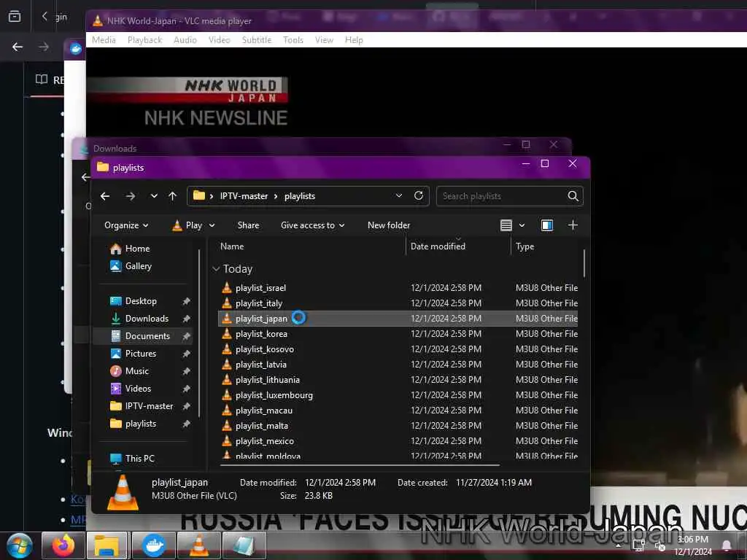Image resolution: width=747 pixels, height=560 pixels.
Task: Select Downloads in navigation pane
Action: coord(139,319)
